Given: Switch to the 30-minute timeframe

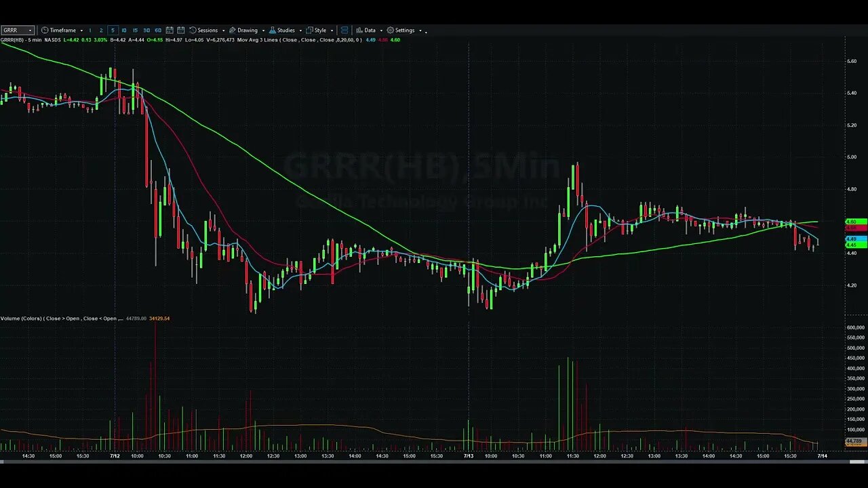Looking at the screenshot, I should click(x=146, y=30).
